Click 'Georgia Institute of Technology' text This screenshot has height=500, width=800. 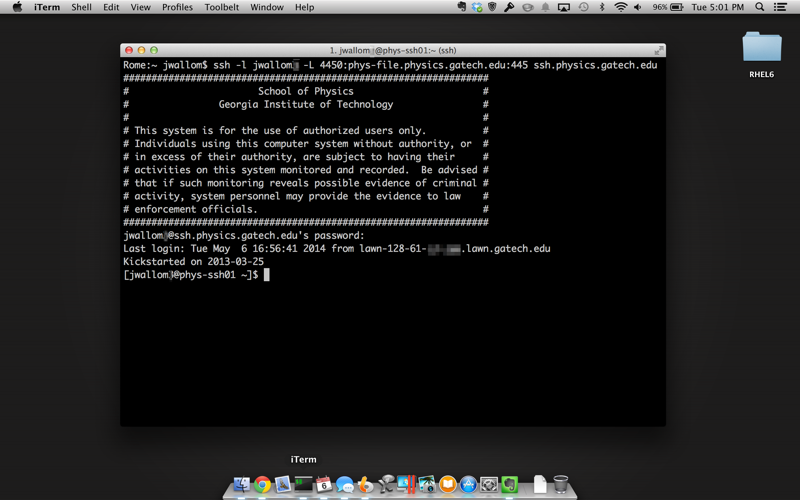click(306, 104)
